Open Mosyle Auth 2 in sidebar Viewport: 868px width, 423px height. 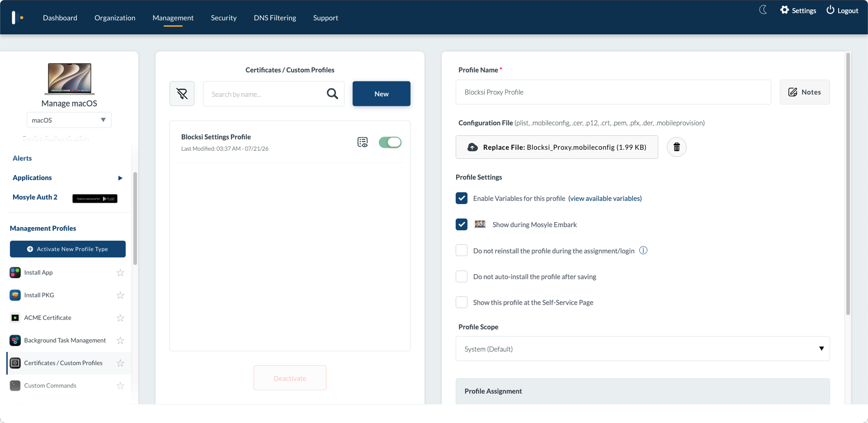[x=35, y=197]
